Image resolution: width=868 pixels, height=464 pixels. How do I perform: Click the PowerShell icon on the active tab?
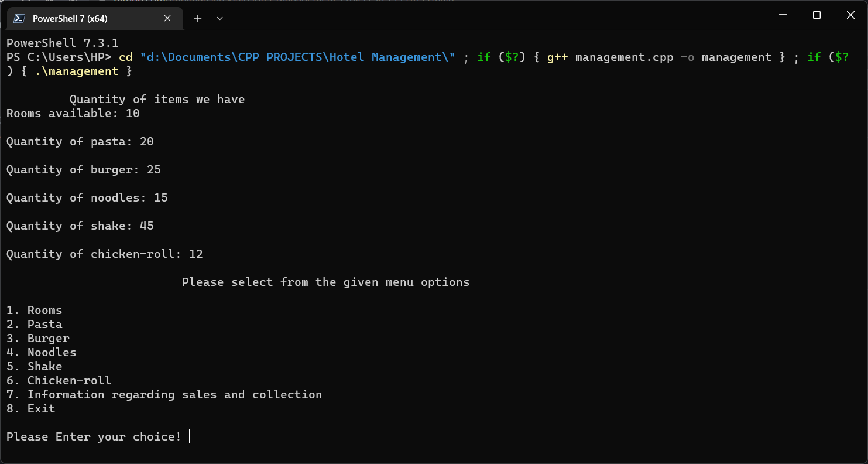tap(19, 18)
